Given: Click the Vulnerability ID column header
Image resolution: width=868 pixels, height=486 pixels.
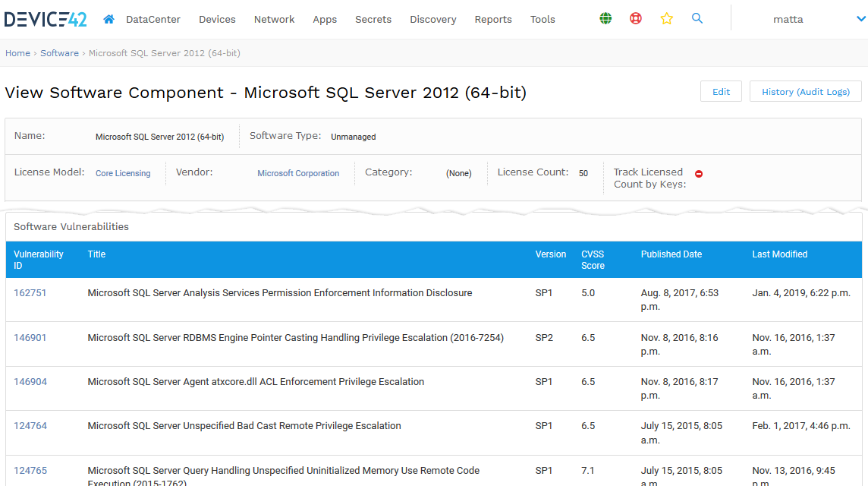Looking at the screenshot, I should point(38,260).
